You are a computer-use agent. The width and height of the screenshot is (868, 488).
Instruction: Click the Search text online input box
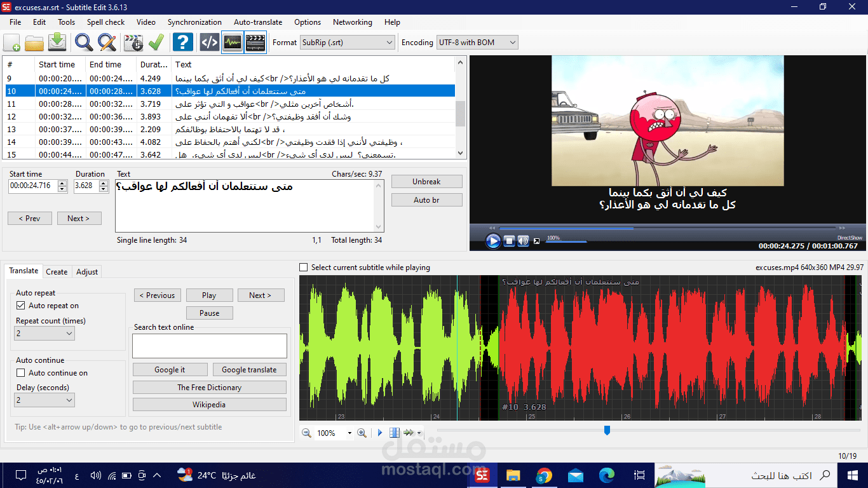pos(210,346)
